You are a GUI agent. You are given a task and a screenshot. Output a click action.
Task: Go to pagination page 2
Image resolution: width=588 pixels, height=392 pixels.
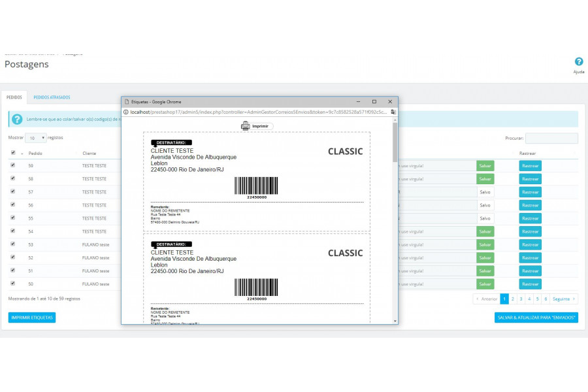pos(513,299)
